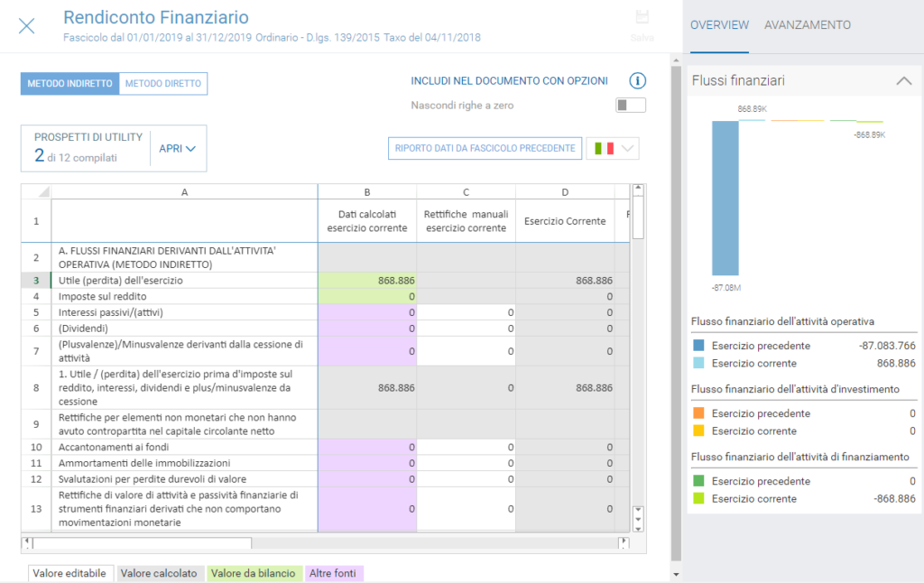Click the blue Esercizio precedente operativa swatch

point(698,346)
